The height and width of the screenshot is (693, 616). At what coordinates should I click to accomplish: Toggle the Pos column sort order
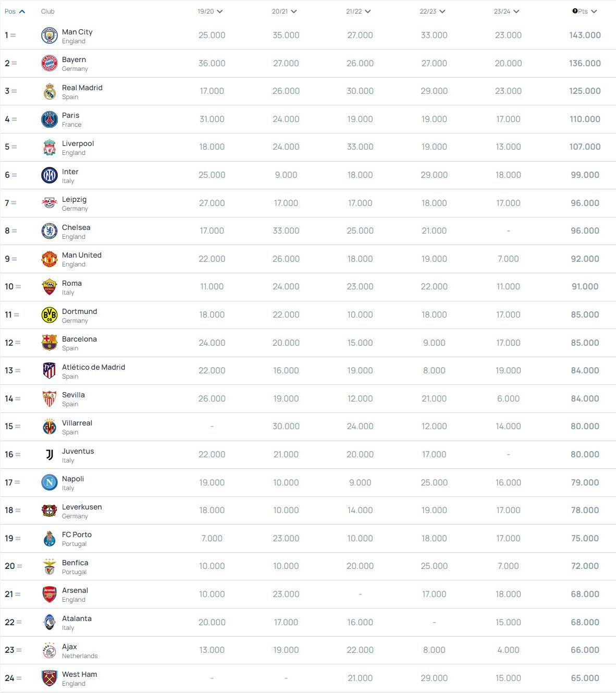15,11
